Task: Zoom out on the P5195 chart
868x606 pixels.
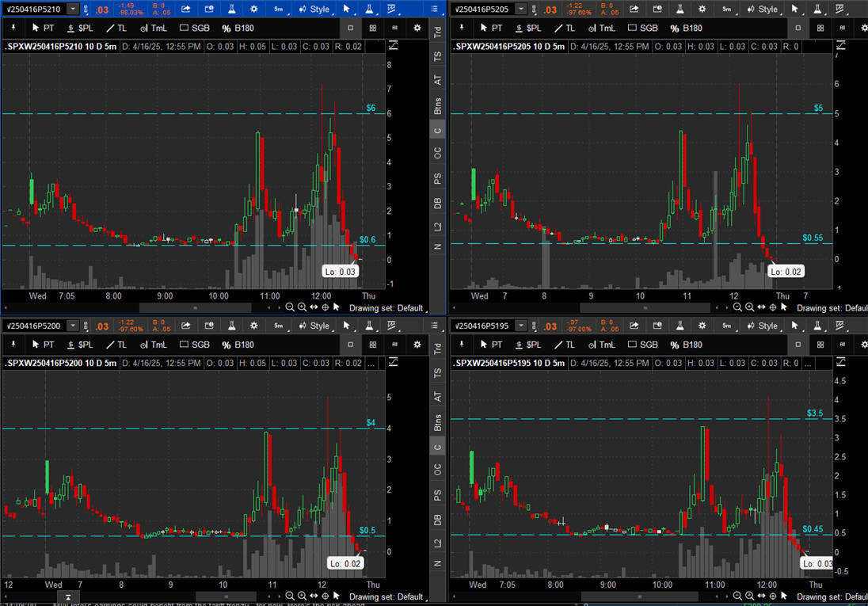Action: pyautogui.click(x=737, y=596)
